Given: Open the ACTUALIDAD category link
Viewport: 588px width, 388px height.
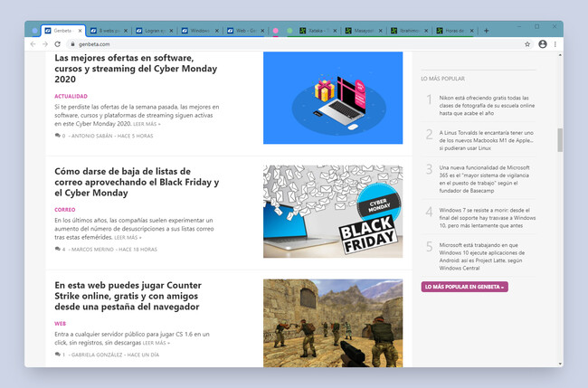Looking at the screenshot, I should [71, 97].
